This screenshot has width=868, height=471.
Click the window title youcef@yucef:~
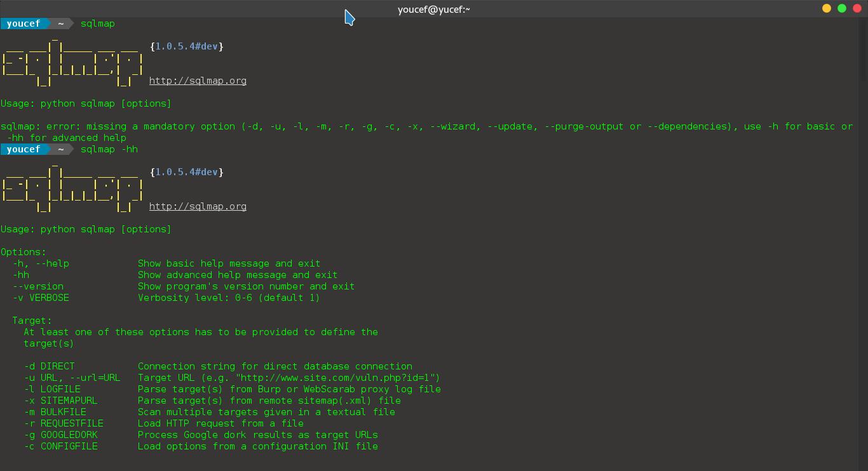[x=434, y=9]
